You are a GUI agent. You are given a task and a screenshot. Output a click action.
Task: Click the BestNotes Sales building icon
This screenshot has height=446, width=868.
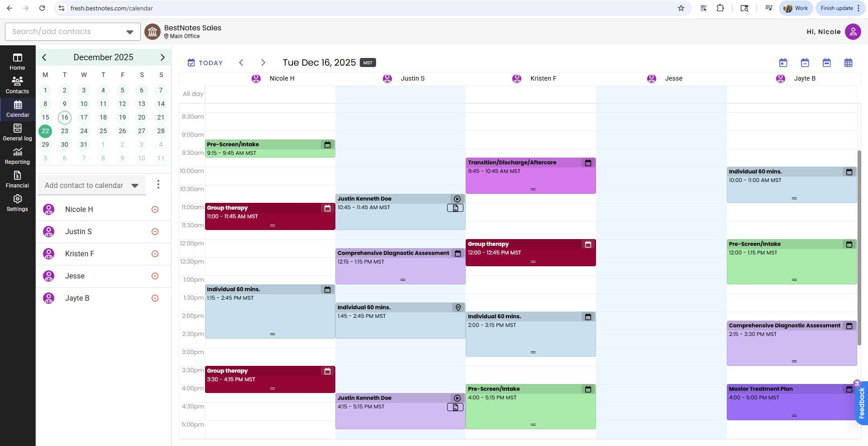coord(153,32)
